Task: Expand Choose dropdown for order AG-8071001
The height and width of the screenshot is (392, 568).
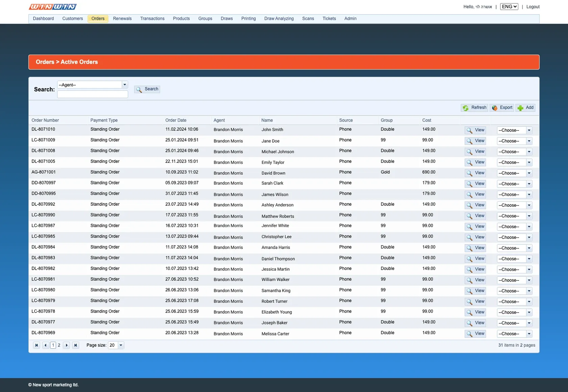Action: [529, 173]
